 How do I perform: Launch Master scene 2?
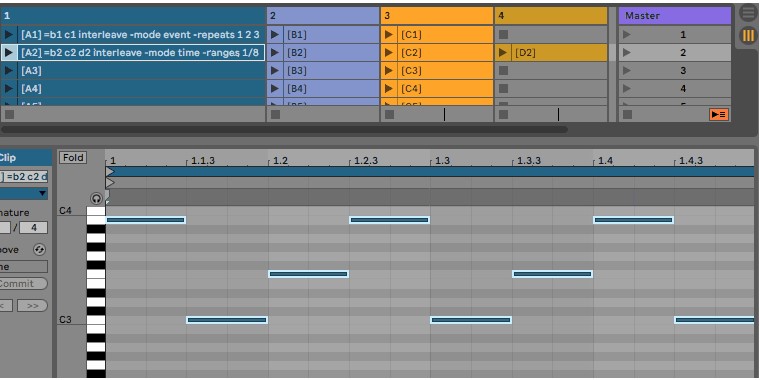pos(627,53)
